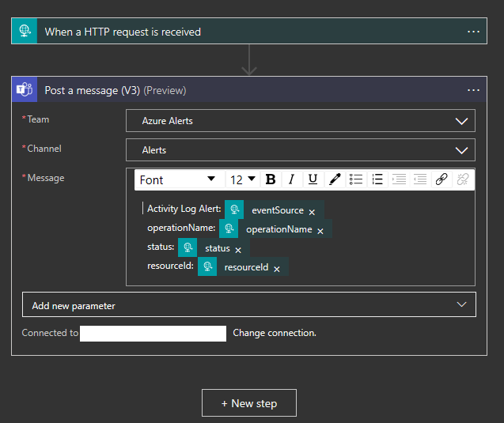
Task: Insert a numbered list
Action: [377, 179]
